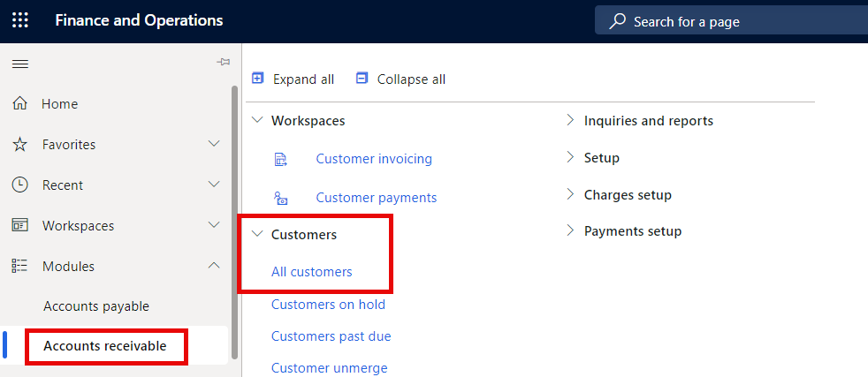Click the Expand all plus icon
Image resolution: width=868 pixels, height=377 pixels.
point(257,79)
